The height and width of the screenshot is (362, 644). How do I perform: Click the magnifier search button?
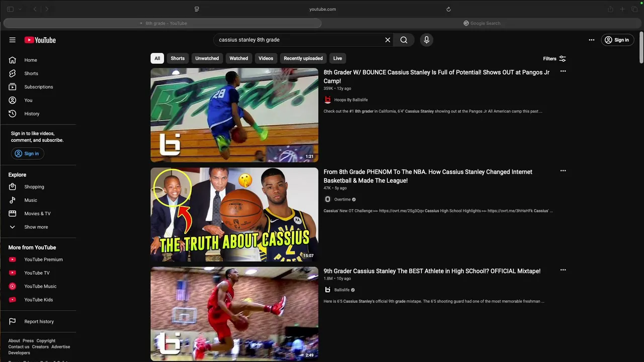coord(404,40)
